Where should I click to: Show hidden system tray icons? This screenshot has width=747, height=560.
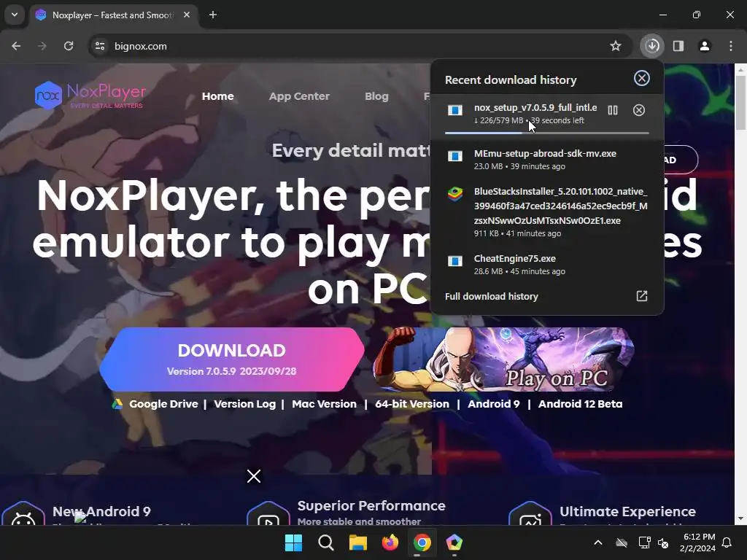pos(598,542)
